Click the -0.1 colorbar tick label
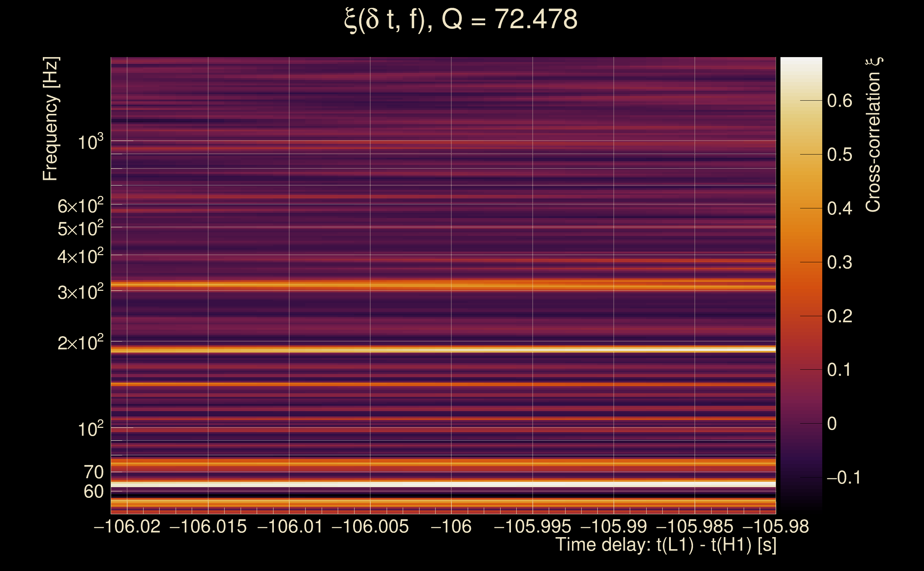Viewport: 924px width, 571px height. pos(843,478)
